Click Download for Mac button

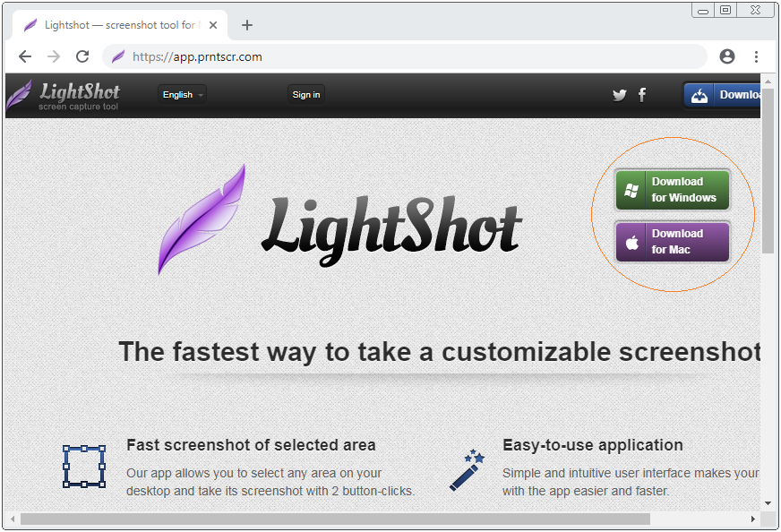click(x=673, y=242)
